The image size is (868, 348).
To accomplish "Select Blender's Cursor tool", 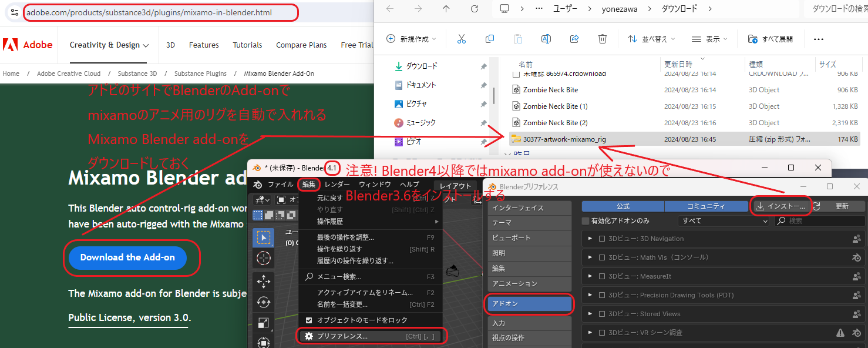I will click(x=264, y=259).
